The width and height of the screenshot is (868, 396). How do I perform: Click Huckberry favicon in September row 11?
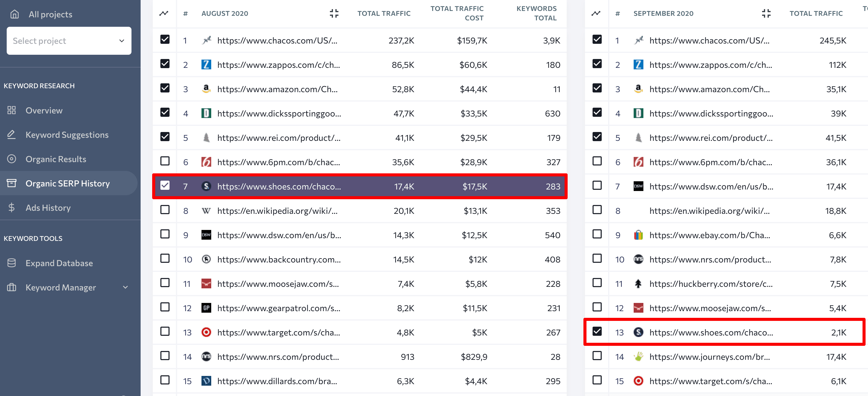[x=638, y=283]
